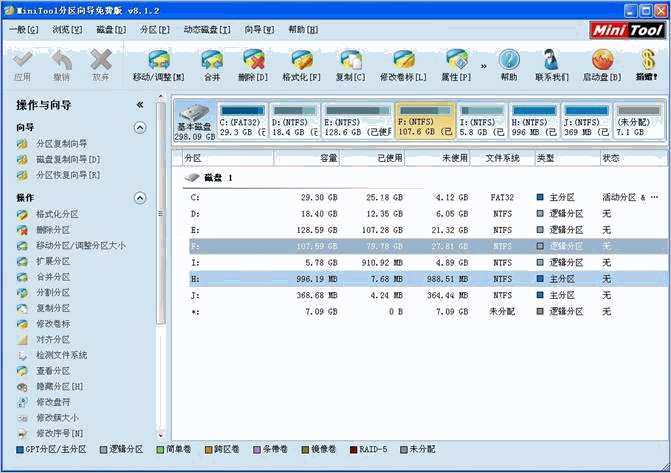
Task: Click 检测文件系统 in the operations list
Action: pos(62,355)
